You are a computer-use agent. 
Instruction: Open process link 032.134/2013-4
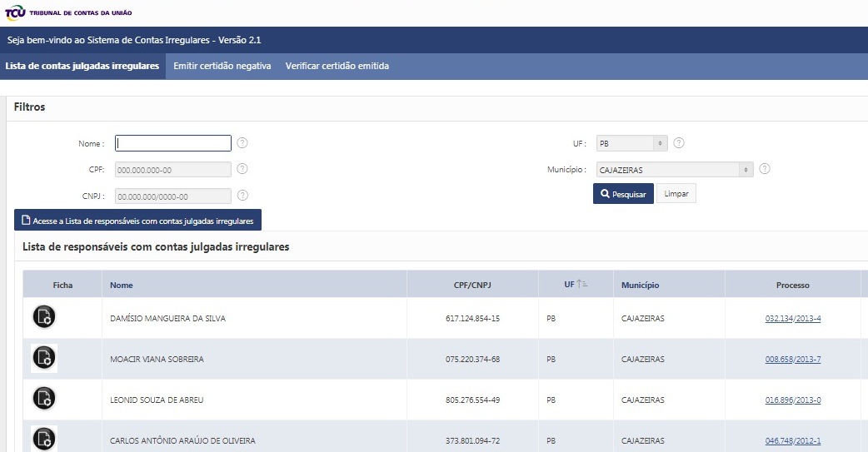pyautogui.click(x=792, y=318)
